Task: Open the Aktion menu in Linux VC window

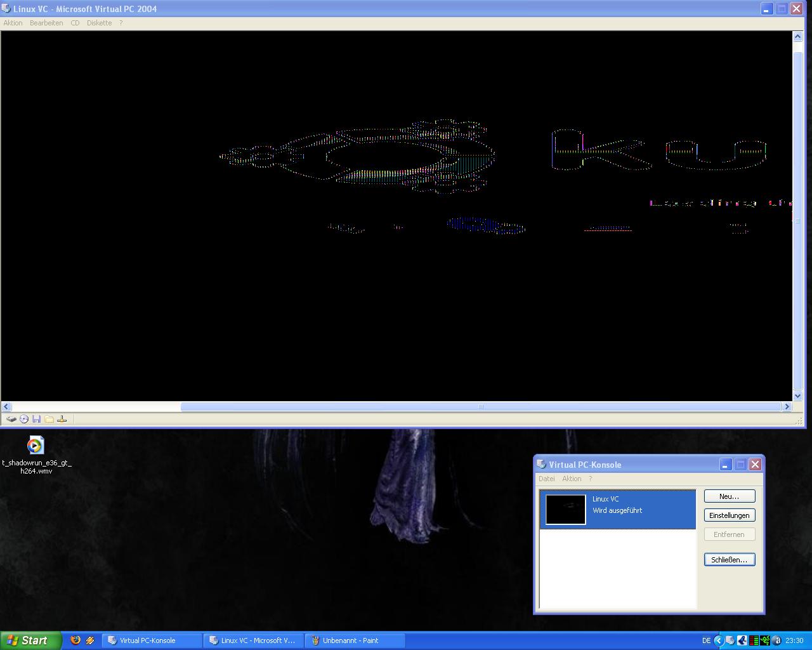Action: (x=13, y=23)
